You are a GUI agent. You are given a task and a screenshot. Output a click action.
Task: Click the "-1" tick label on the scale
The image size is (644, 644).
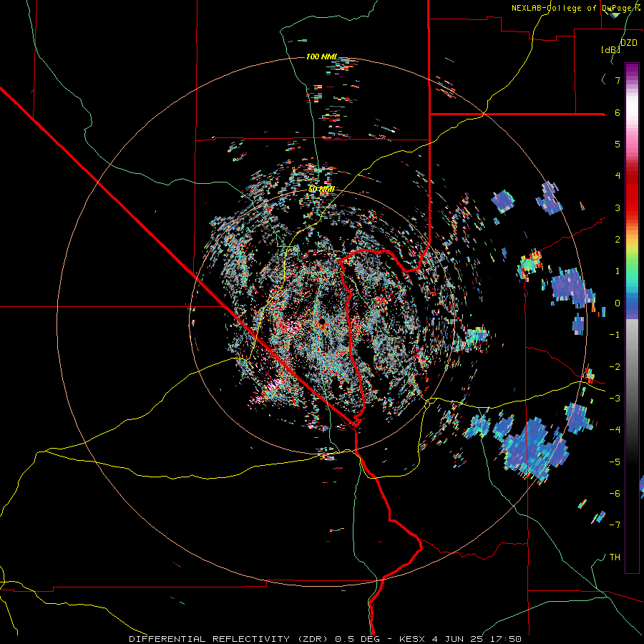point(615,335)
